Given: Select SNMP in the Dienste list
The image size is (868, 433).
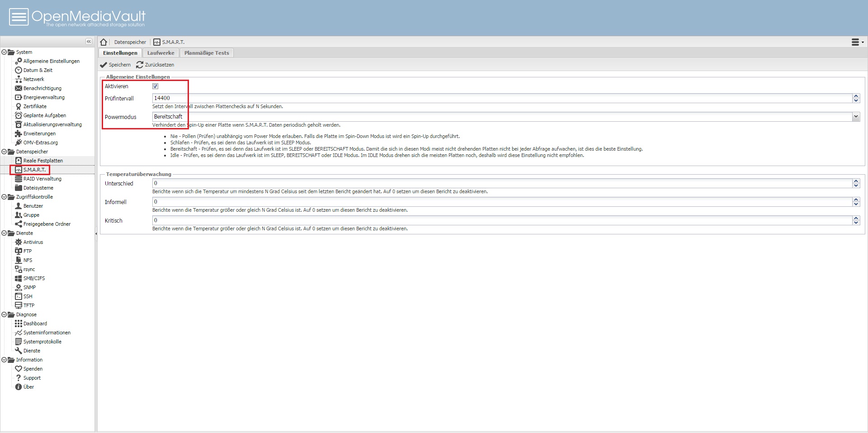Looking at the screenshot, I should tap(30, 287).
